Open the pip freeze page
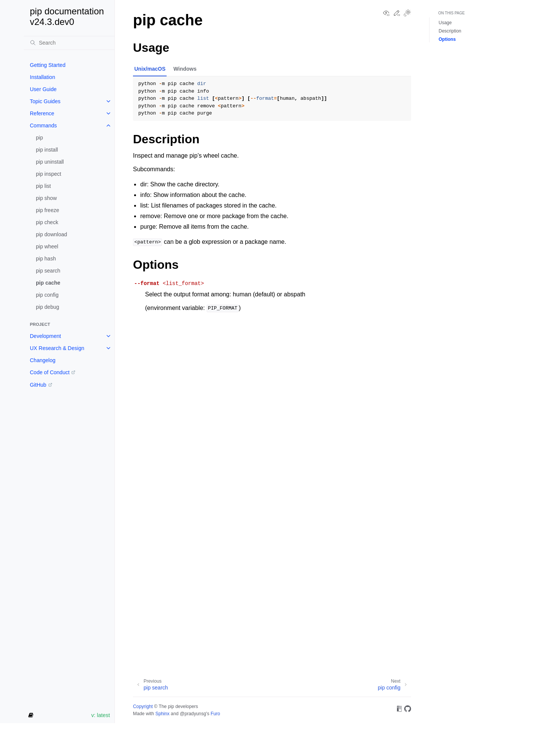The width and height of the screenshot is (544, 756). [47, 210]
